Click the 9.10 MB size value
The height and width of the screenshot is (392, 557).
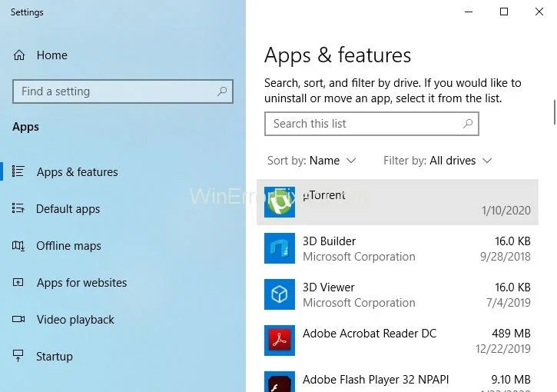tap(511, 380)
